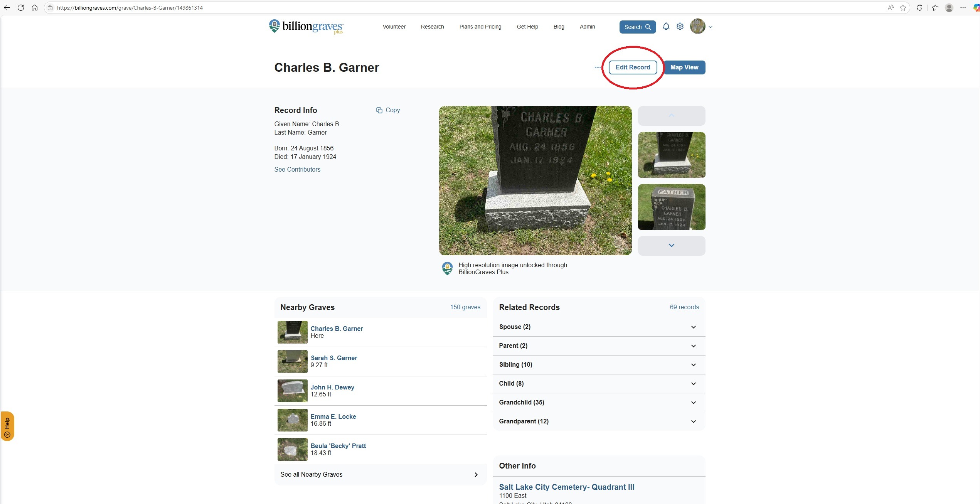Click the address bar URL
This screenshot has width=980, height=504.
[x=130, y=8]
